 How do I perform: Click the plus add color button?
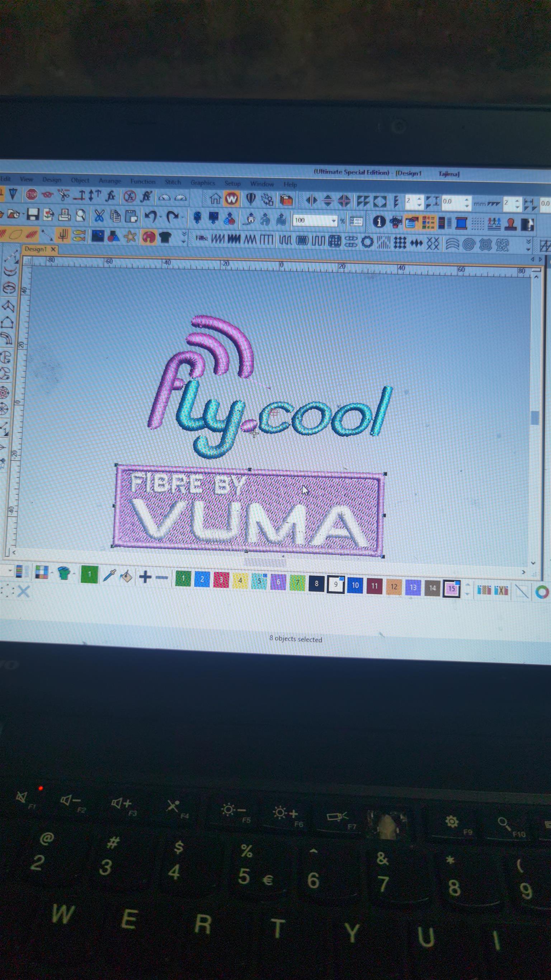click(x=145, y=577)
